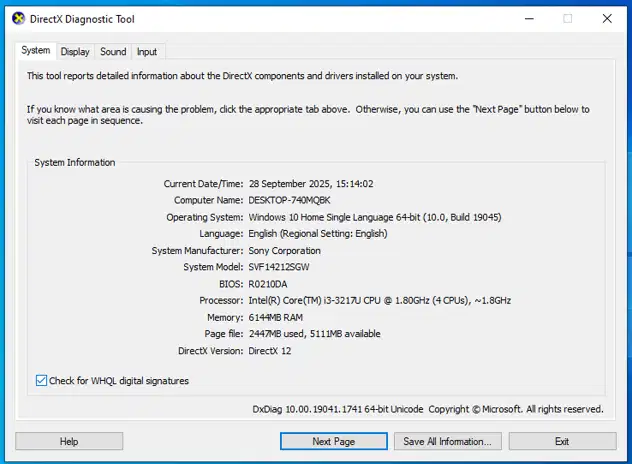Click the grayed-out maximize window button
Viewport: 632px width, 464px height.
click(x=568, y=18)
